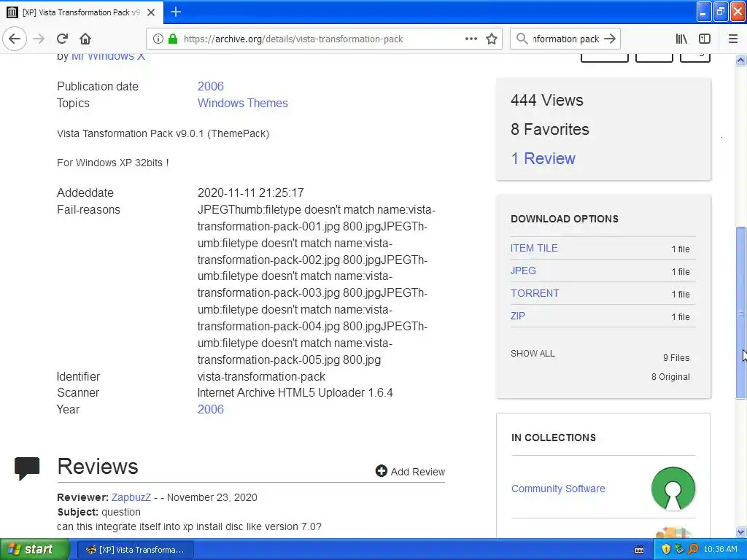Close the Vista Transformation Pack tab
747x560 pixels.
point(151,12)
